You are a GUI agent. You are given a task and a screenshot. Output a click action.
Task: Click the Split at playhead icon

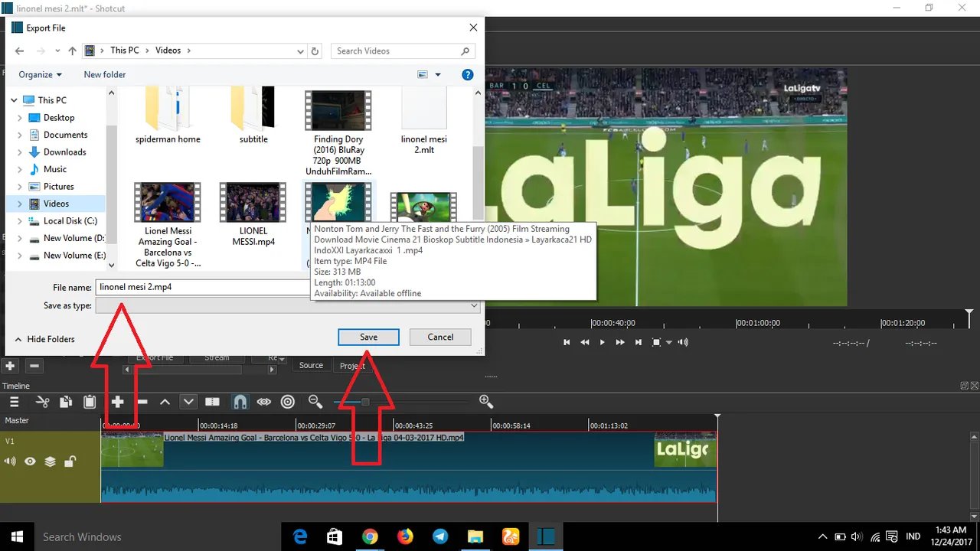212,402
